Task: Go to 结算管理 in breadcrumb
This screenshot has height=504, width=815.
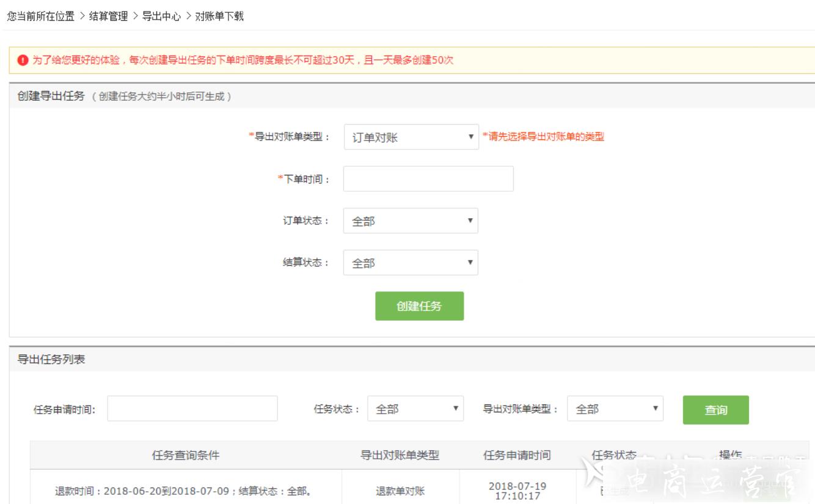Action: (108, 16)
